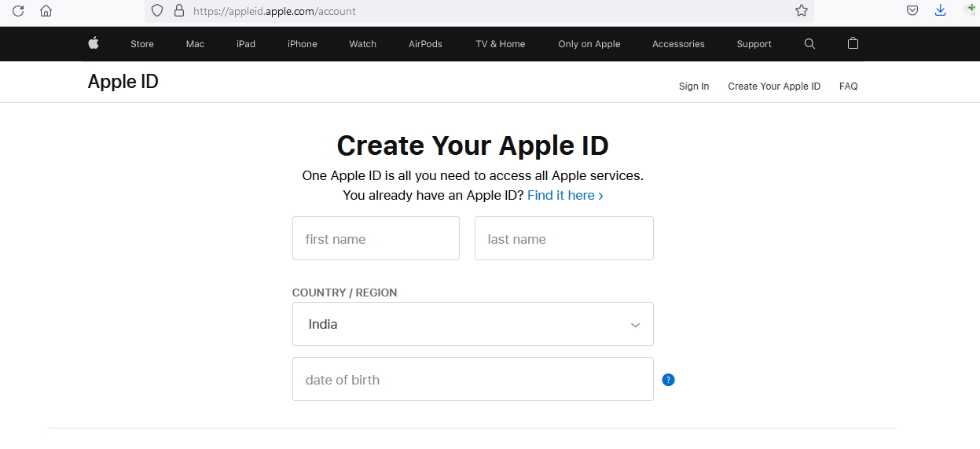The image size is (980, 449).
Task: Click the Apple logo in navigation bar
Action: pyautogui.click(x=94, y=43)
